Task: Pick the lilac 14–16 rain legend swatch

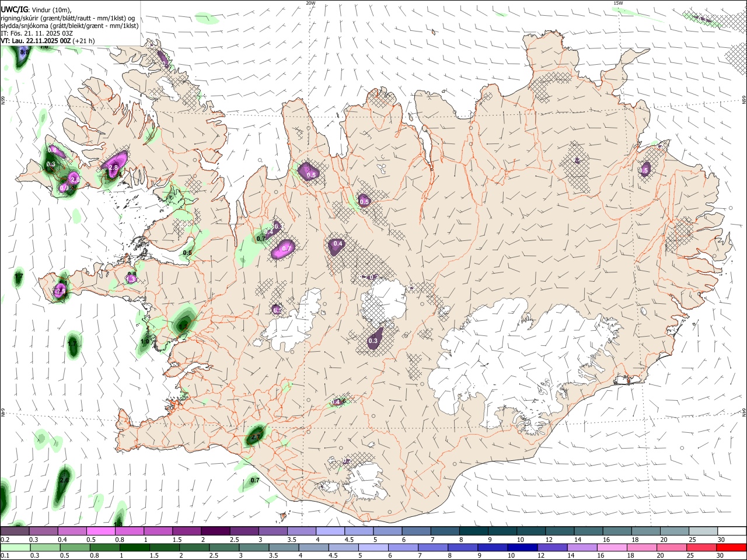Action: [x=582, y=547]
